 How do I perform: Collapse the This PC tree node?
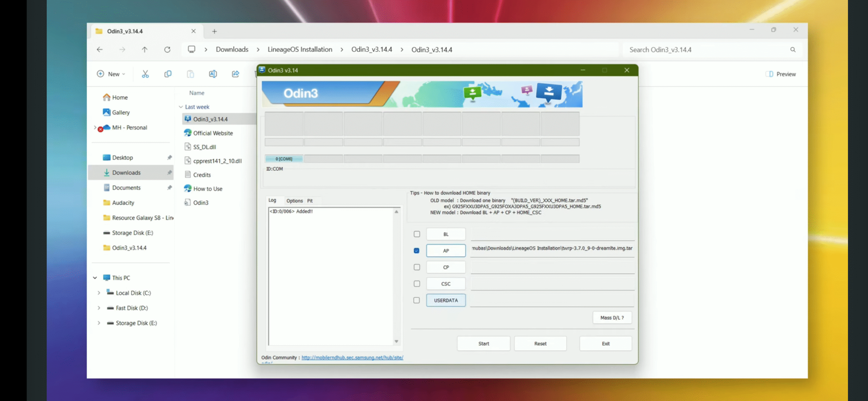pos(95,278)
